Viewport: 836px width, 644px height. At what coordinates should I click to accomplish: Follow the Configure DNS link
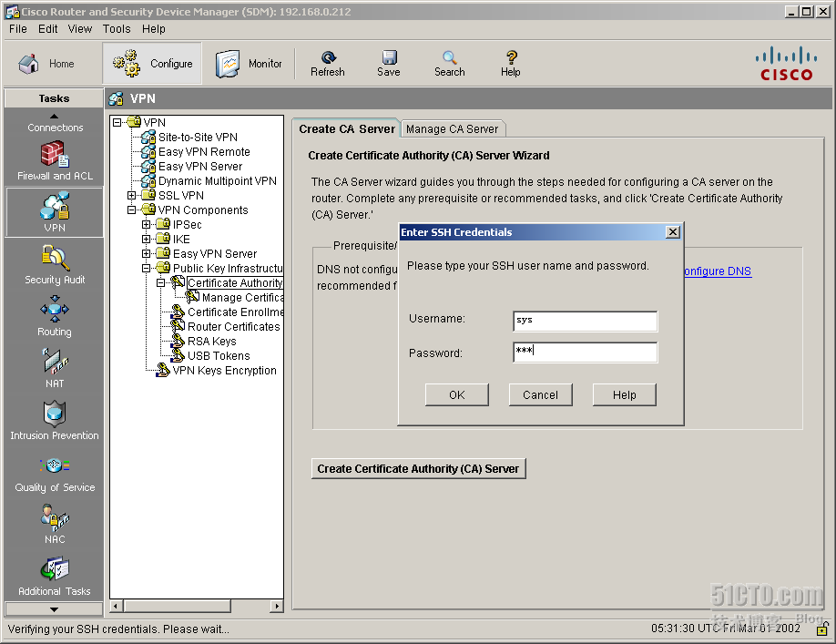pyautogui.click(x=718, y=271)
